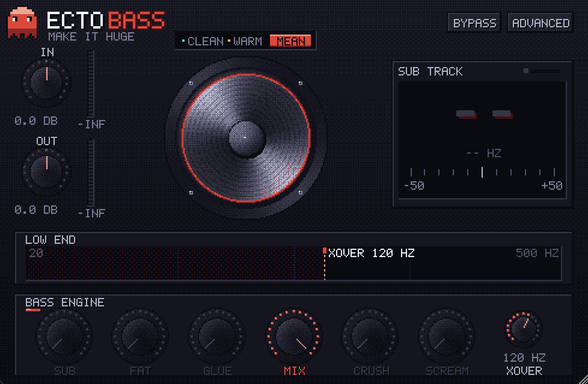
Task: Click the small XOVER knob
Action: coord(523,329)
